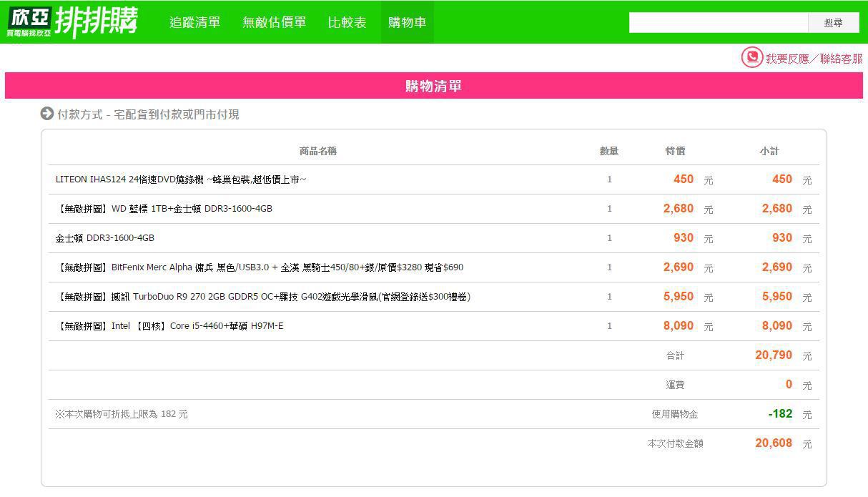Open the 追蹤清單 menu item
Viewport: 868px width, 497px height.
tap(194, 22)
